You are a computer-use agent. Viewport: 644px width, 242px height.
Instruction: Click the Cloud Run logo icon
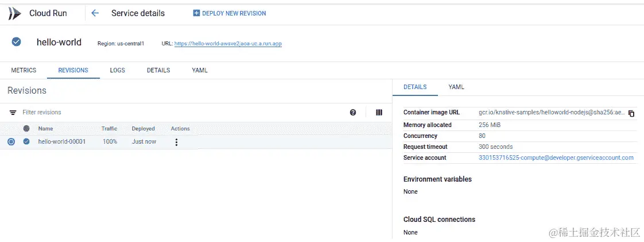coord(14,13)
